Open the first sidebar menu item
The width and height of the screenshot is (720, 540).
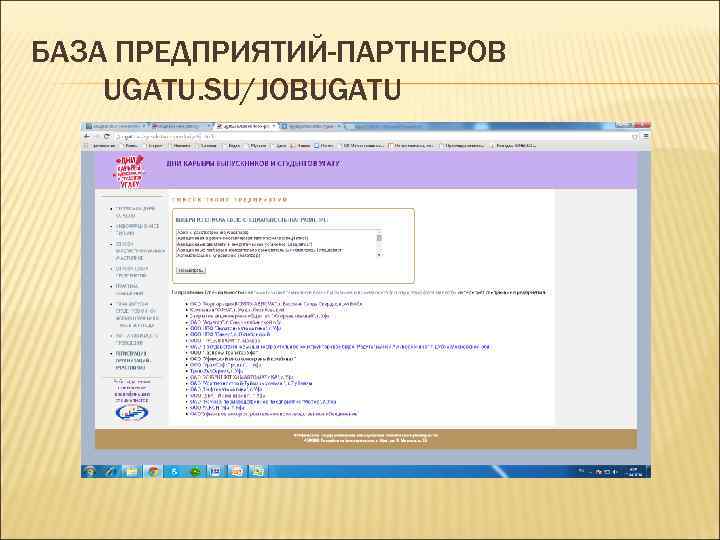pyautogui.click(x=135, y=212)
